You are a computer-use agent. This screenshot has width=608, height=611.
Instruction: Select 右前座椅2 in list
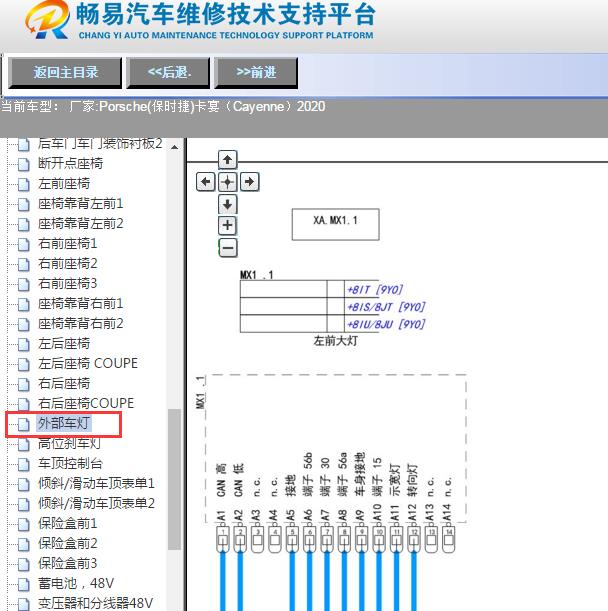(67, 263)
